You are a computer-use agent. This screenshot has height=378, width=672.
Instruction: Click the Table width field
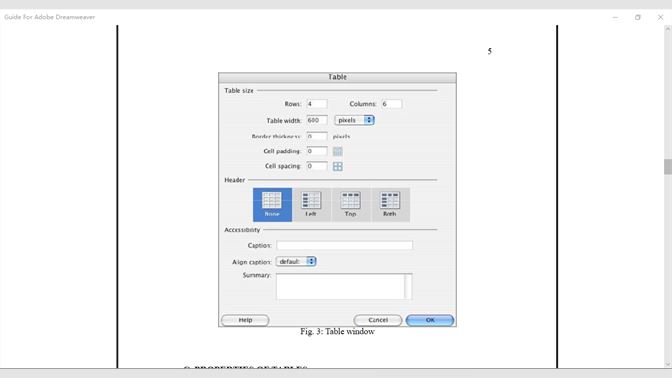click(317, 120)
